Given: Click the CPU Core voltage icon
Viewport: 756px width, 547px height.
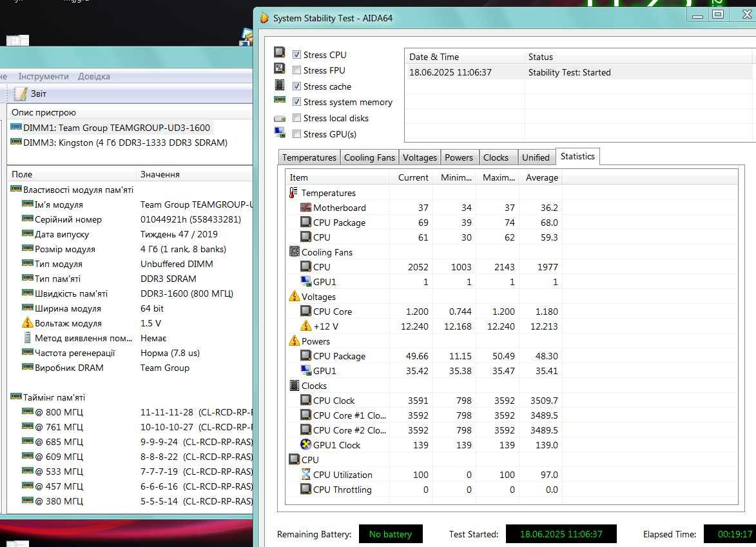Looking at the screenshot, I should click(305, 311).
